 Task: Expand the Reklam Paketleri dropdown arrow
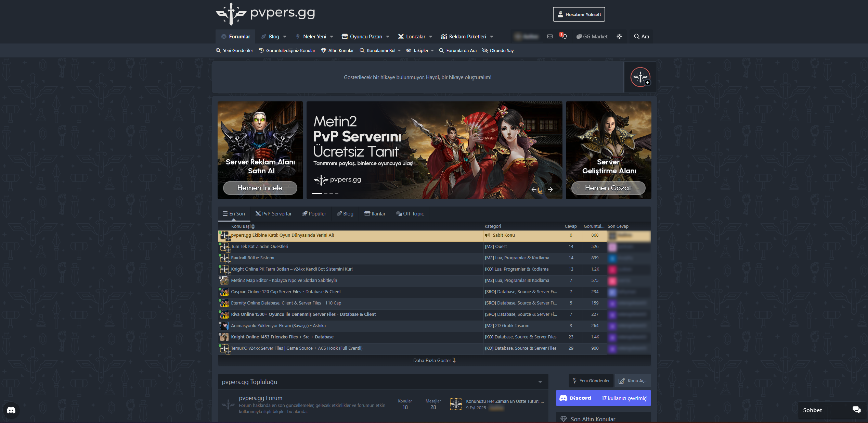[492, 37]
